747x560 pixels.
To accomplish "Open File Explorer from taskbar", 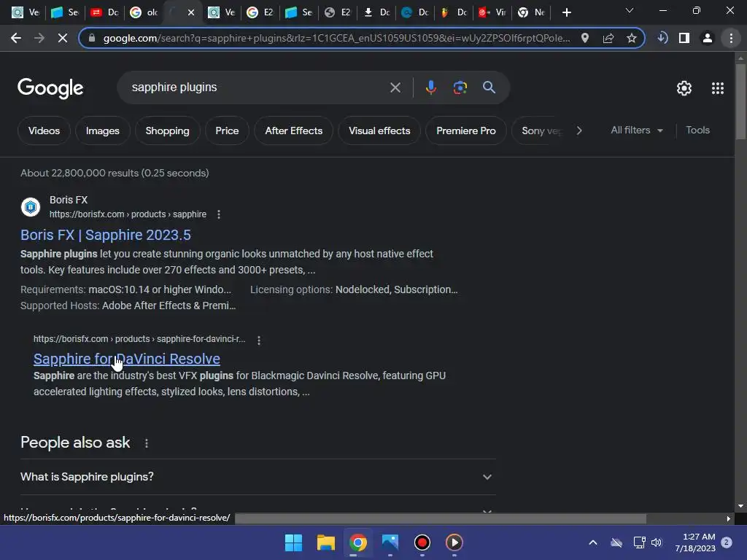I will (x=326, y=542).
